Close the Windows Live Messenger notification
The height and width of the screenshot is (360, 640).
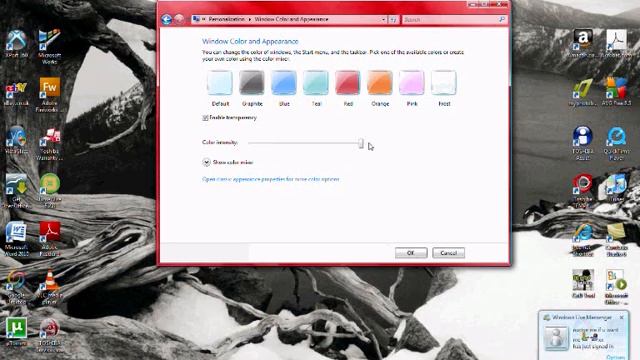coord(622,317)
